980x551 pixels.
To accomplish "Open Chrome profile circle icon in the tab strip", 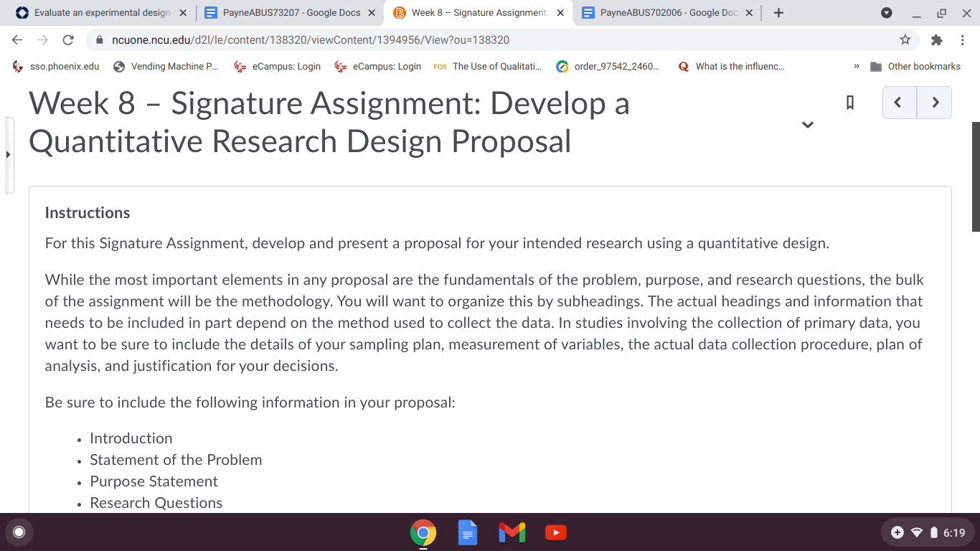I will pyautogui.click(x=886, y=13).
